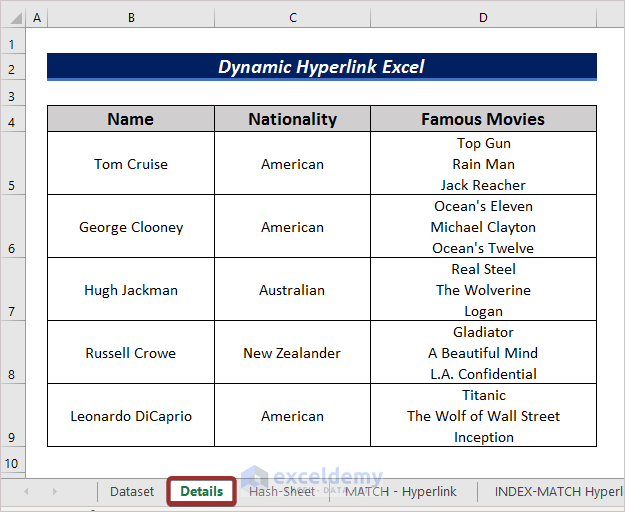
Task: Select row 7 header
Action: coord(12,289)
